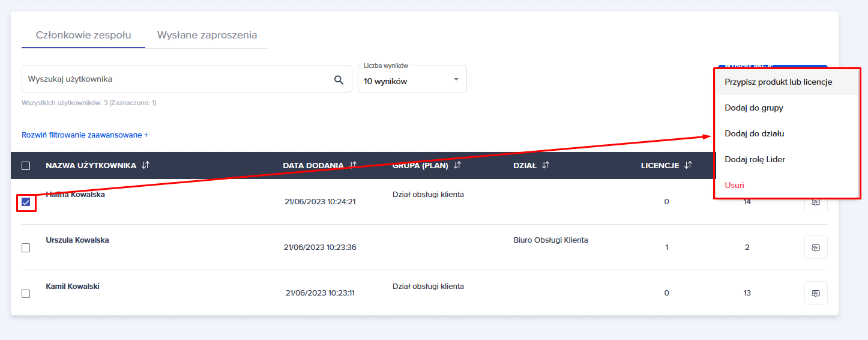Screen dimensions: 868x340
Task: Uncheck the Halina Kowalska checkbox
Action: [x=26, y=202]
